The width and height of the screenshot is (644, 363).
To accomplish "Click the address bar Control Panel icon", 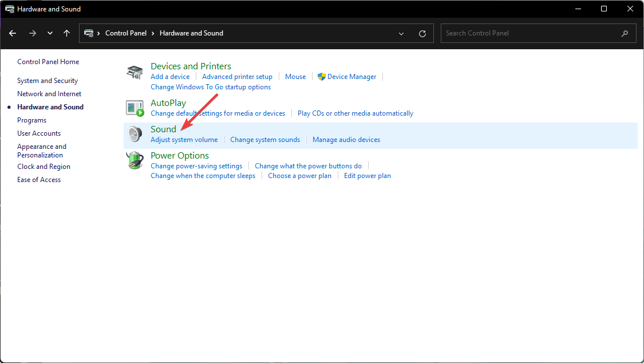I will pyautogui.click(x=88, y=33).
